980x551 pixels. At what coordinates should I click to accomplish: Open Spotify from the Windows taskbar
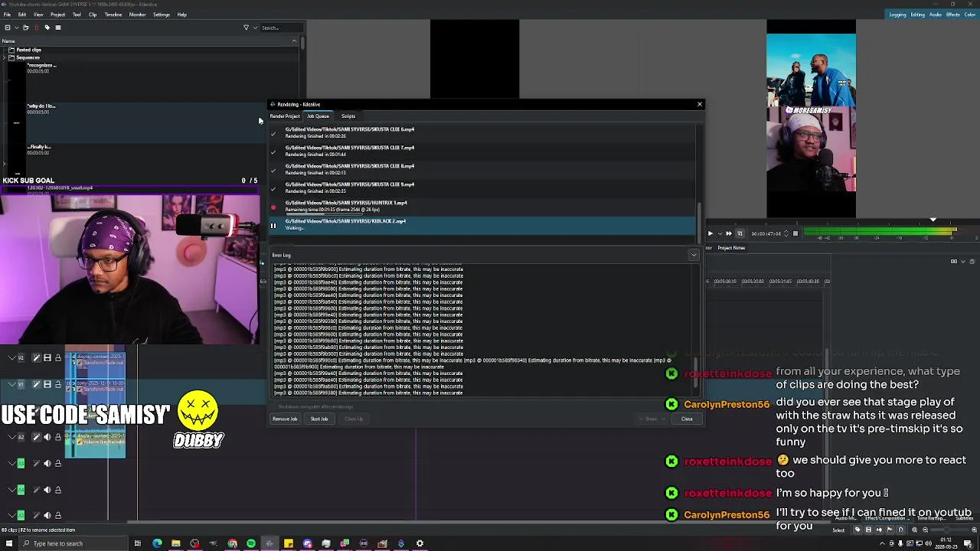coord(250,543)
